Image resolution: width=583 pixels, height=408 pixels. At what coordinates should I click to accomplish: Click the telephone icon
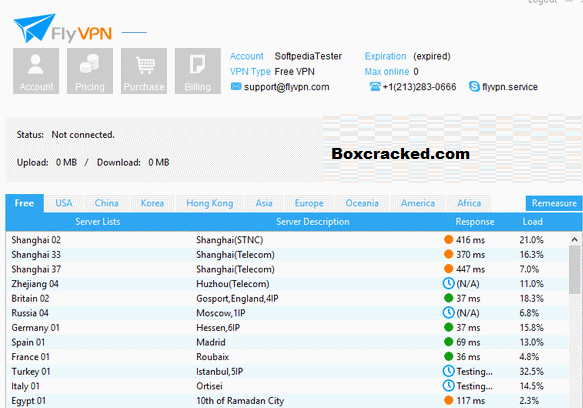tap(375, 86)
